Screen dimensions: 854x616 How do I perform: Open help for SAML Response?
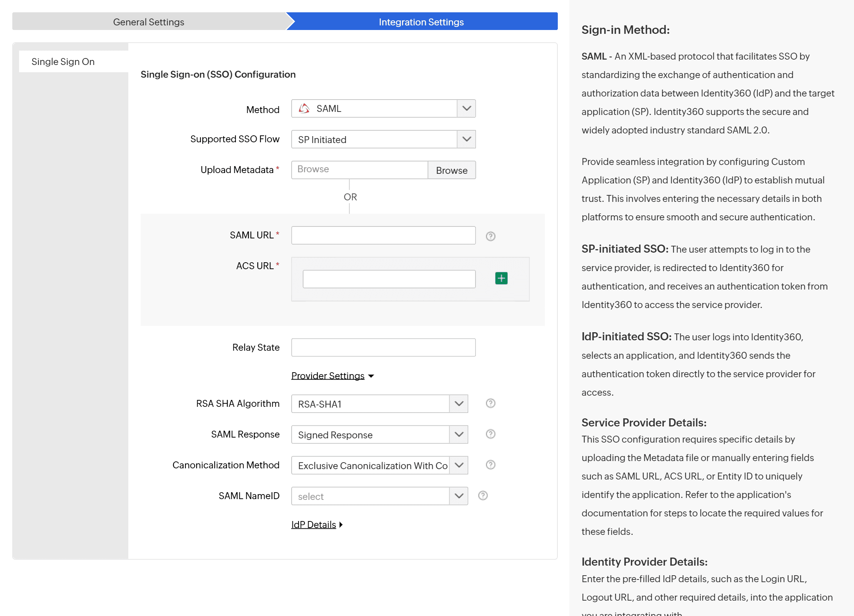coord(490,434)
